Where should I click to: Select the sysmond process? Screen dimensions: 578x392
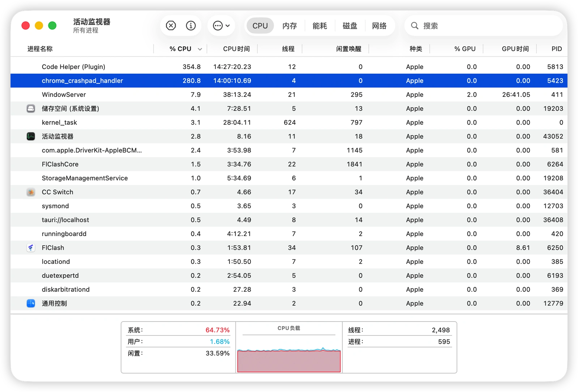click(289, 206)
